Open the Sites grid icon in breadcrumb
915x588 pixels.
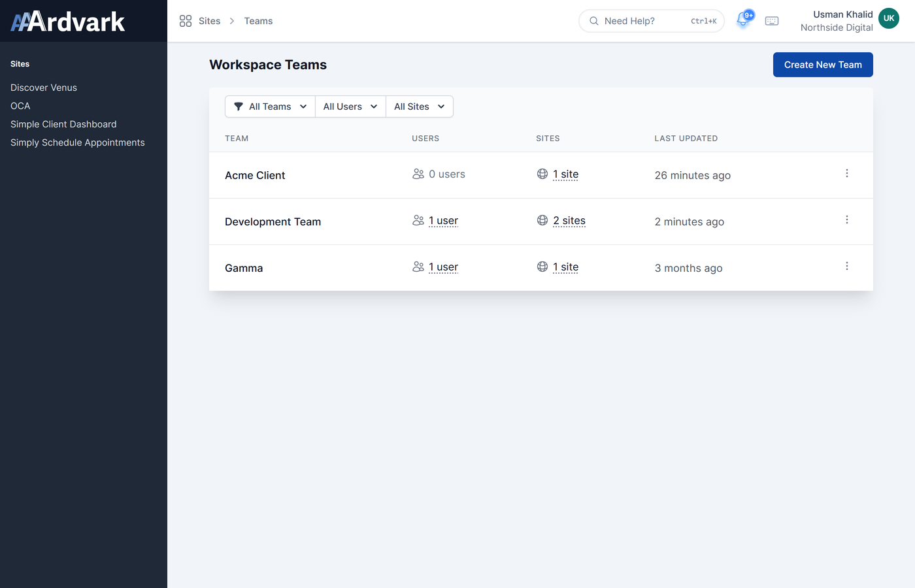pos(186,21)
